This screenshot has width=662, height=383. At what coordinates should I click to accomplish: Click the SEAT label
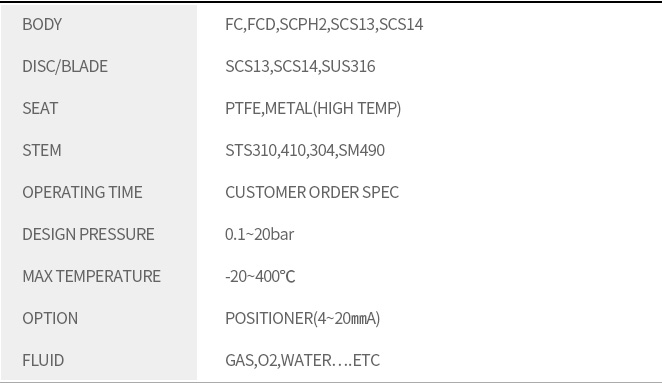pos(40,109)
